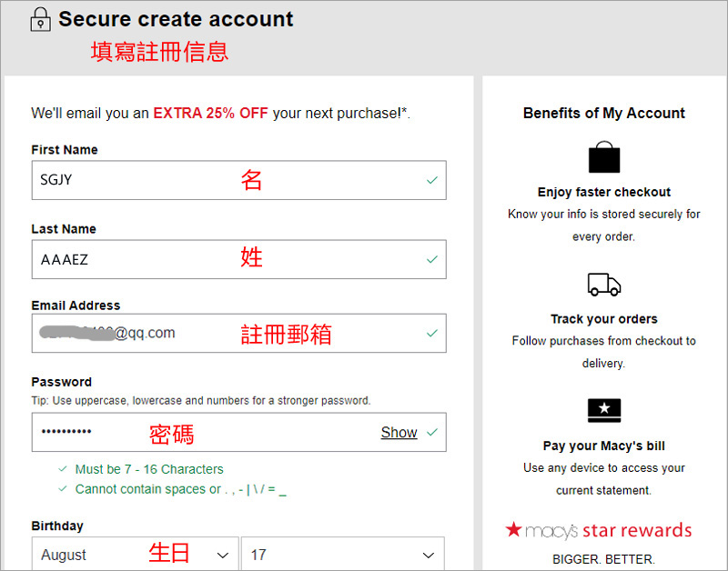Click the delivery truck icon

603,285
